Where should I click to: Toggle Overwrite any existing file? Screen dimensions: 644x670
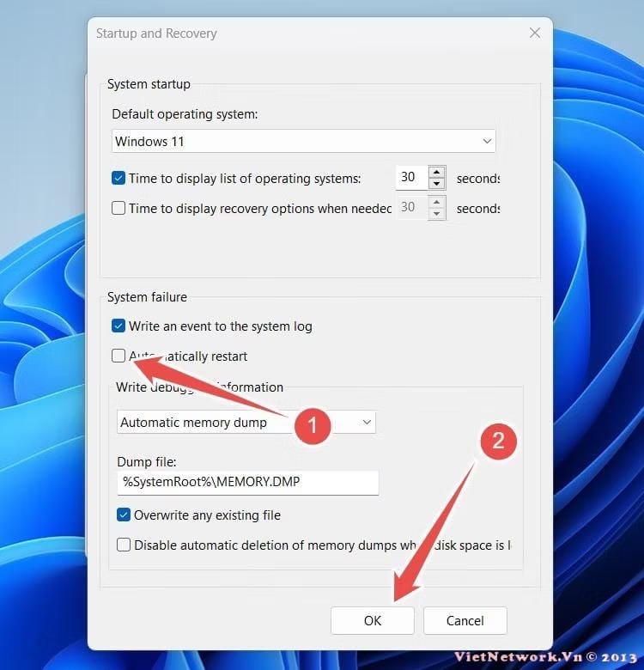[124, 515]
